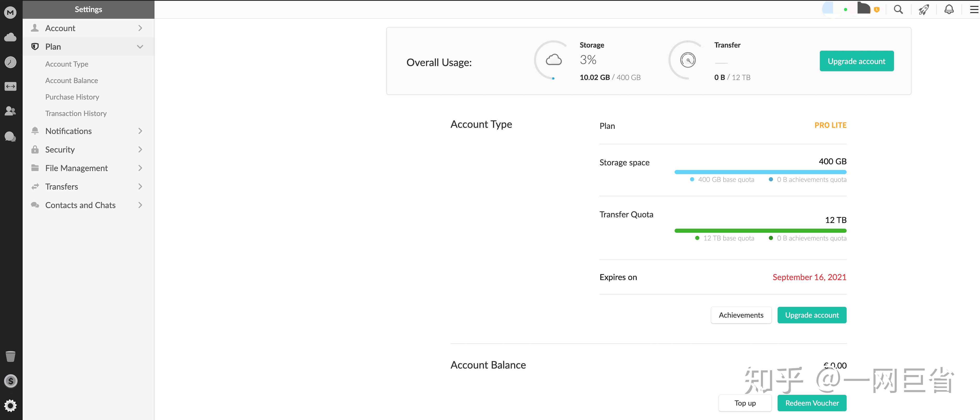Select Purchase History submenu item
The height and width of the screenshot is (420, 980).
(72, 97)
